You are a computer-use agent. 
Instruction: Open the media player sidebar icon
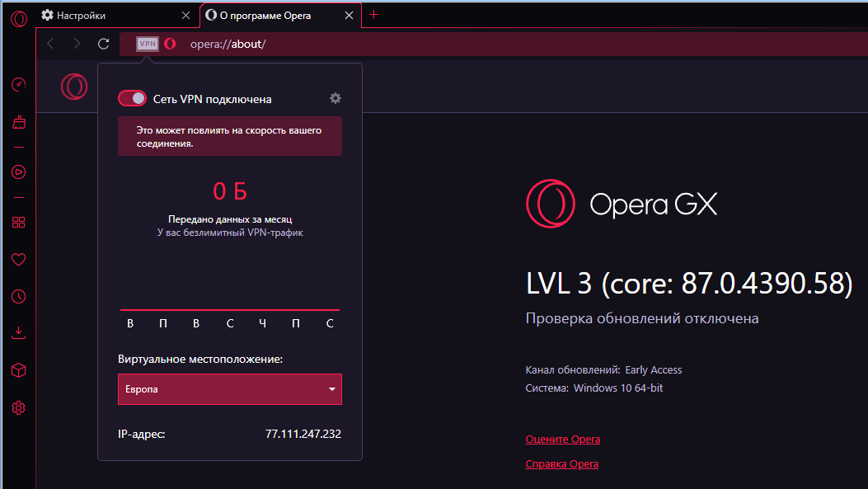(19, 172)
